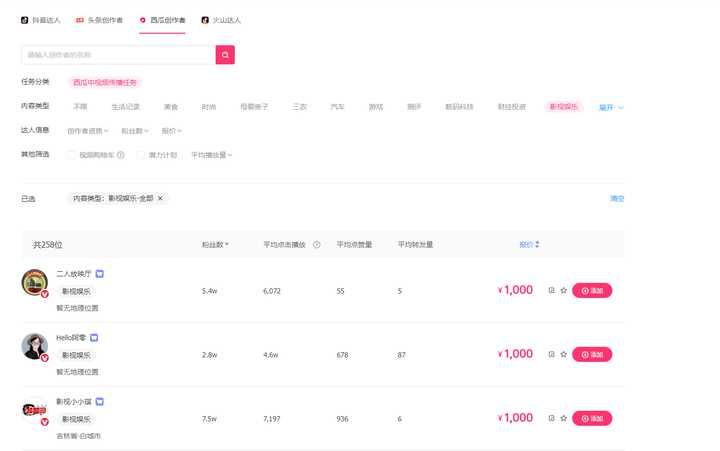Viewport: 720px width, 451px height.
Task: Enable the 粉力计划 checkbox
Action: tap(140, 155)
